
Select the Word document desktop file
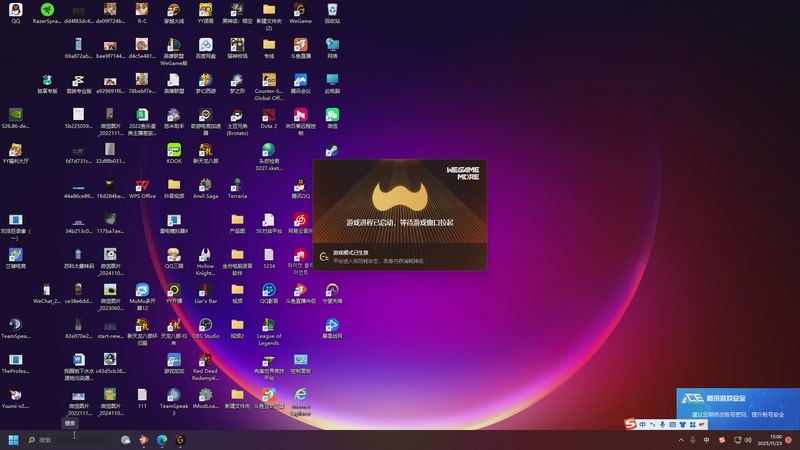point(79,367)
